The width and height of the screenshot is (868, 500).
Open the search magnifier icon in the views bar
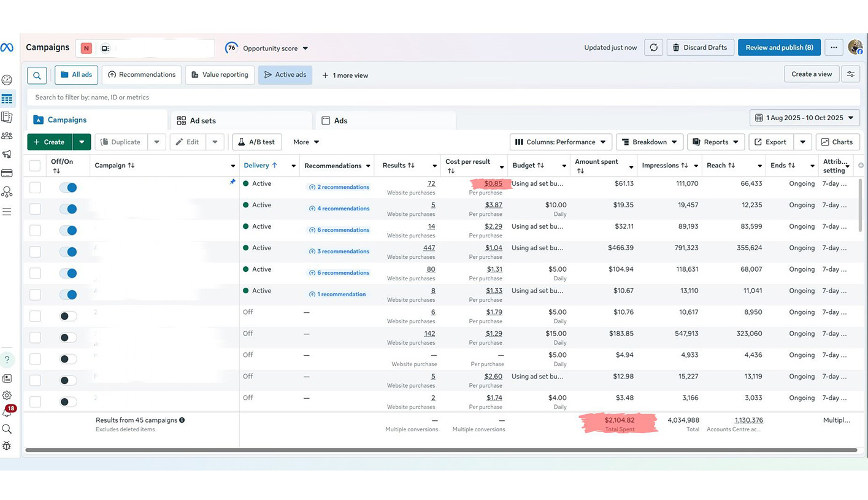37,75
